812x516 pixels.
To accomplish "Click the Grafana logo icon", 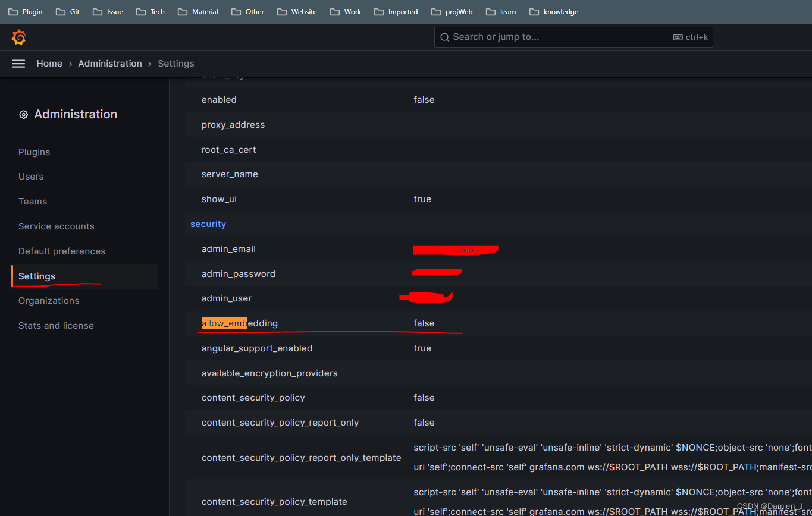I will pos(18,37).
